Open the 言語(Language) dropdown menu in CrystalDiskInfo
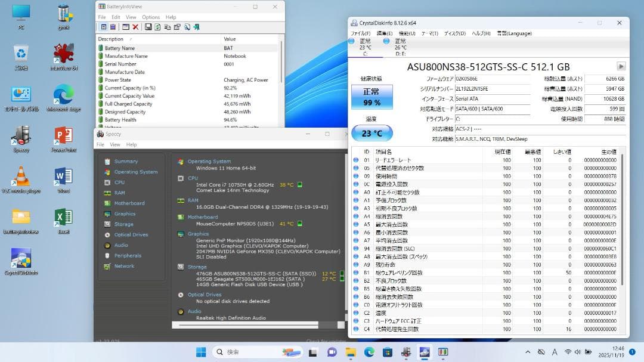Image resolution: width=644 pixels, height=362 pixels. 513,33
